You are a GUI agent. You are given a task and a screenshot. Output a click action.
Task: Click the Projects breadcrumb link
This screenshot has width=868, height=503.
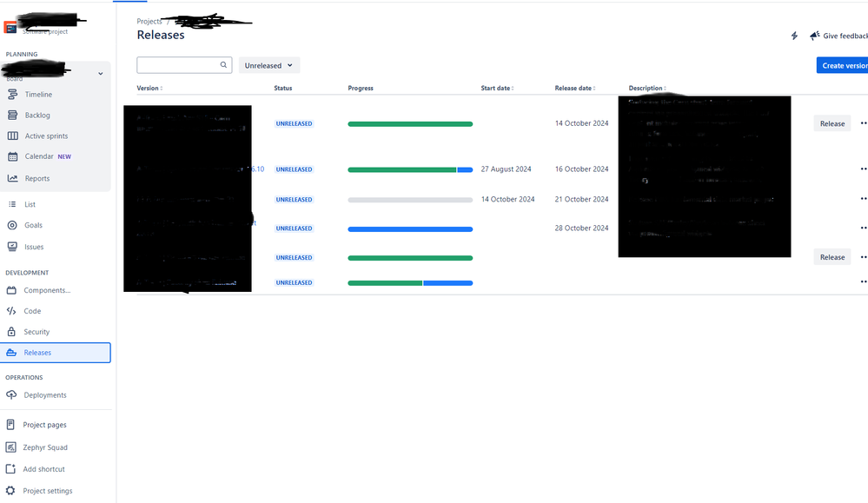tap(149, 21)
